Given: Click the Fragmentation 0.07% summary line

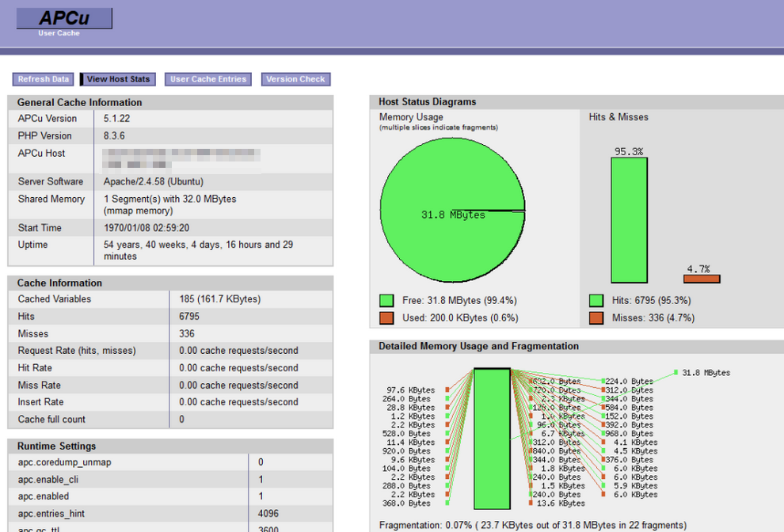Looking at the screenshot, I should click(532, 525).
